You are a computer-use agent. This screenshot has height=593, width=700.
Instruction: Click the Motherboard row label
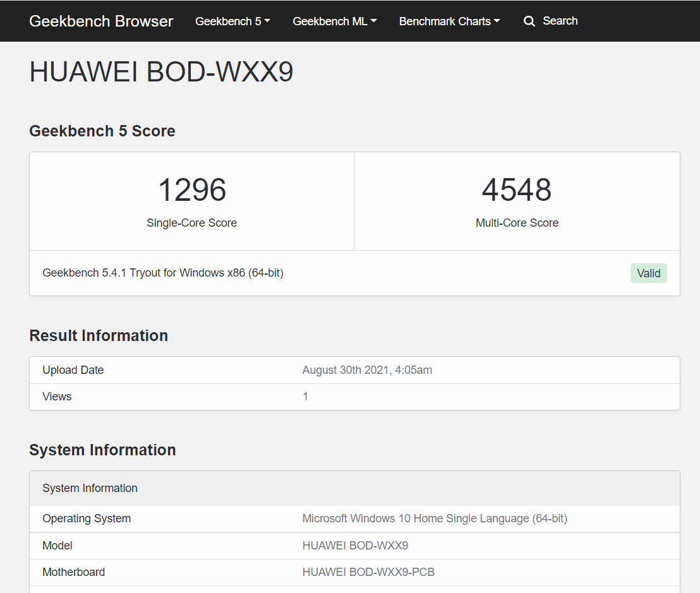tap(74, 572)
